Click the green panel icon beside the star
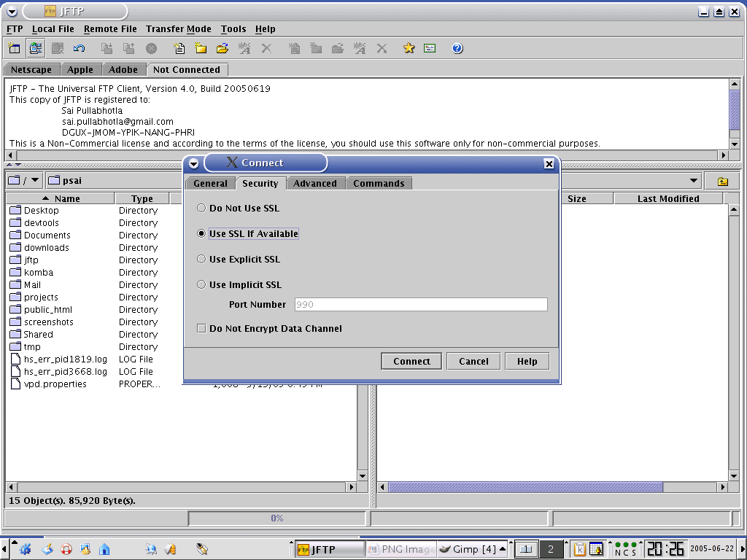Screen dimensions: 747x560 pyautogui.click(x=430, y=48)
